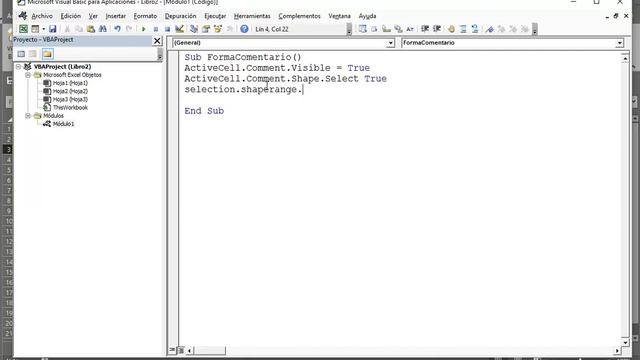Click the Quick Info icon
640x360 pixels.
click(386, 29)
